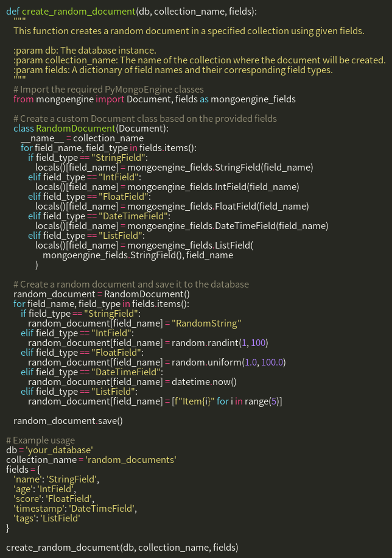Click string 'random_documents'
The width and height of the screenshot is (392, 558).
tap(131, 460)
